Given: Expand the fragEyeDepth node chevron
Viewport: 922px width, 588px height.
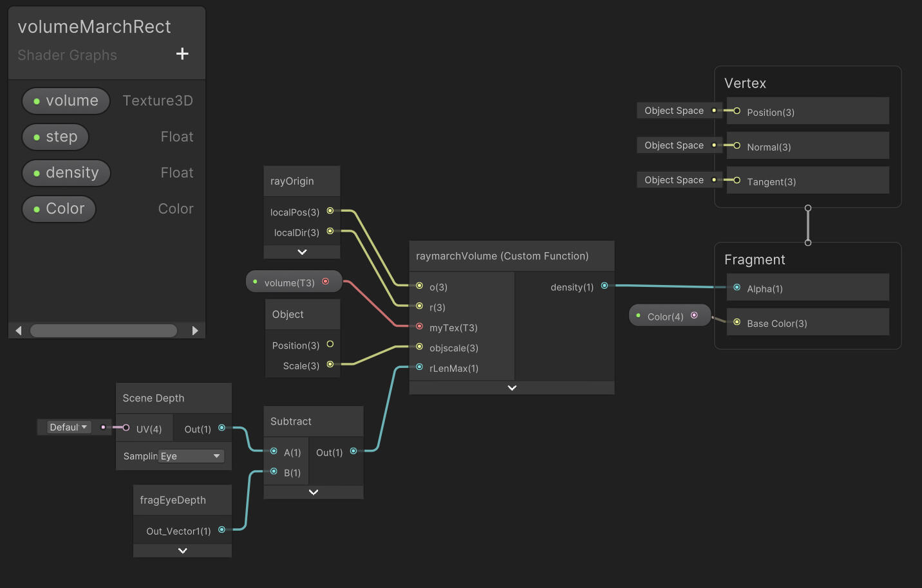Looking at the screenshot, I should pyautogui.click(x=182, y=551).
